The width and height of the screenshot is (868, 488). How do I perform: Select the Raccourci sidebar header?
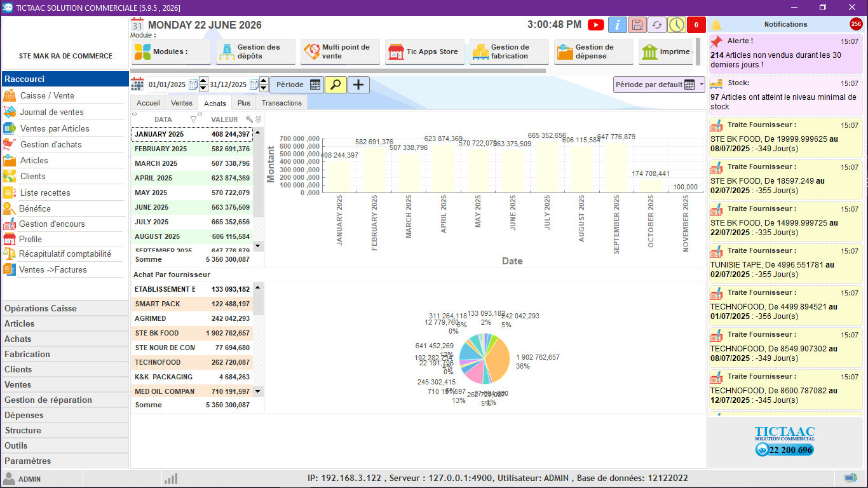pos(65,79)
